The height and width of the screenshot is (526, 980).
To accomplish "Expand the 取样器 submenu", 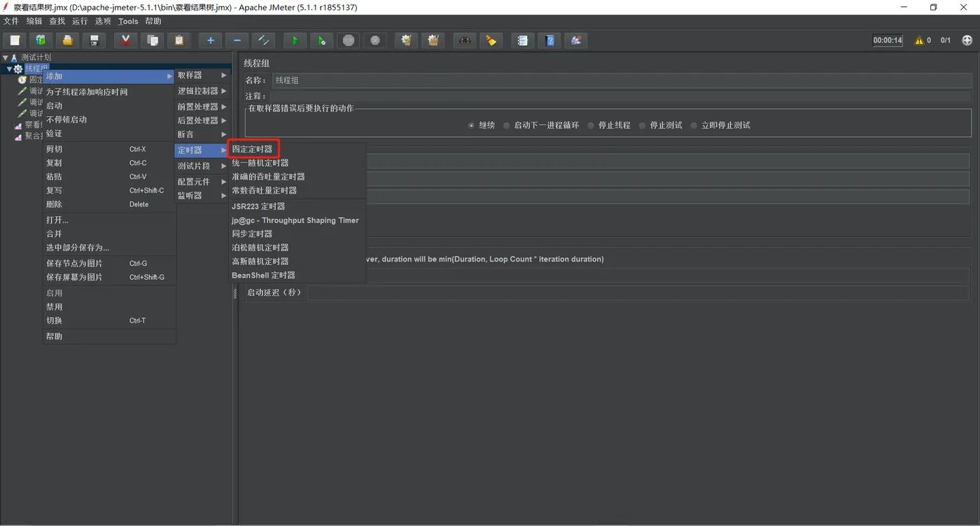I will [202, 76].
